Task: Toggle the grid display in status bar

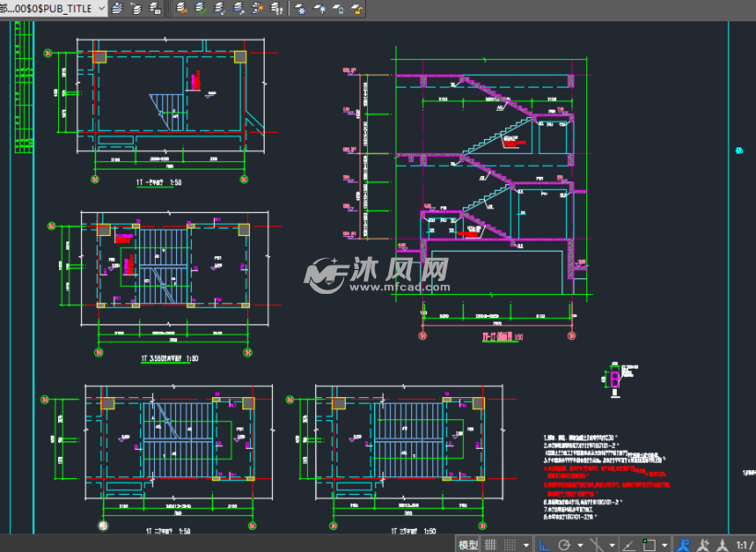Action: (491, 545)
